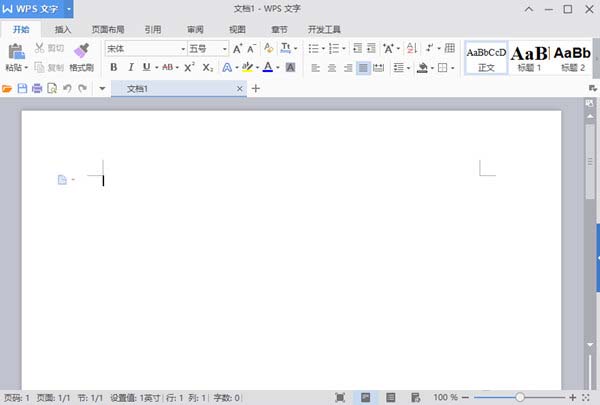
Task: Click the Save icon in quick access toolbar
Action: click(23, 89)
